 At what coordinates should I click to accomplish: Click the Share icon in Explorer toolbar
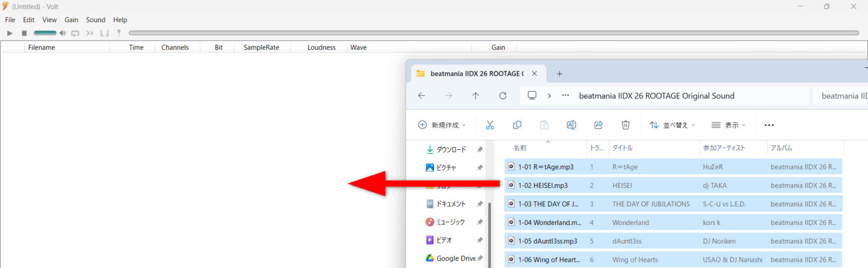tap(598, 125)
